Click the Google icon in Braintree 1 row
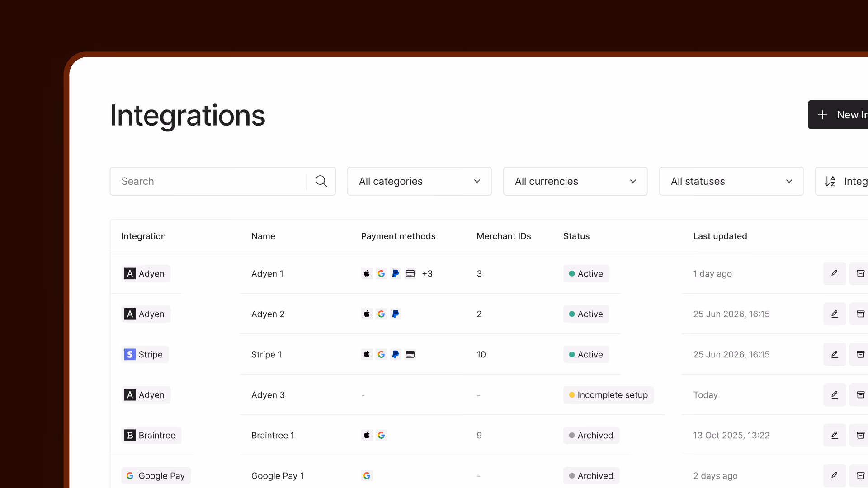Image resolution: width=868 pixels, height=488 pixels. pyautogui.click(x=381, y=435)
